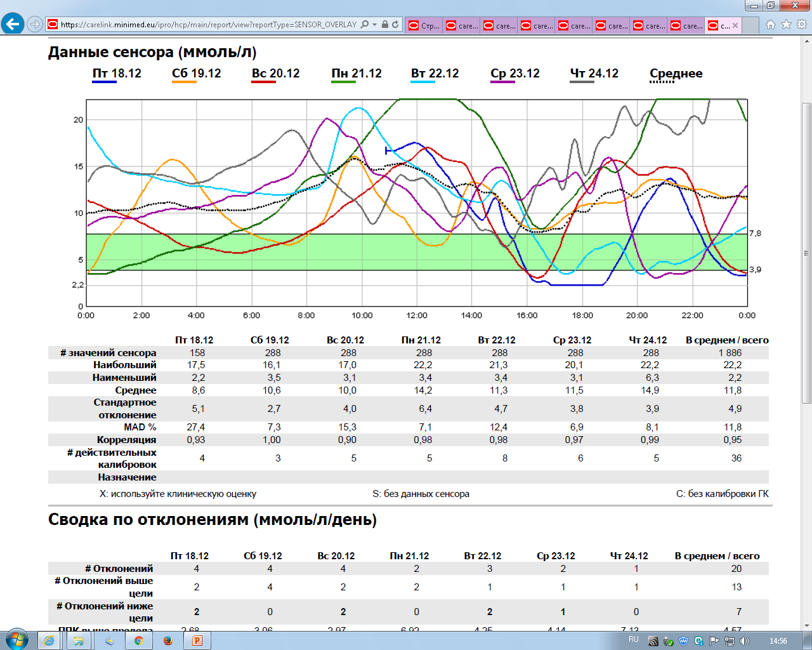Click the browser Back arrow button

[x=13, y=25]
